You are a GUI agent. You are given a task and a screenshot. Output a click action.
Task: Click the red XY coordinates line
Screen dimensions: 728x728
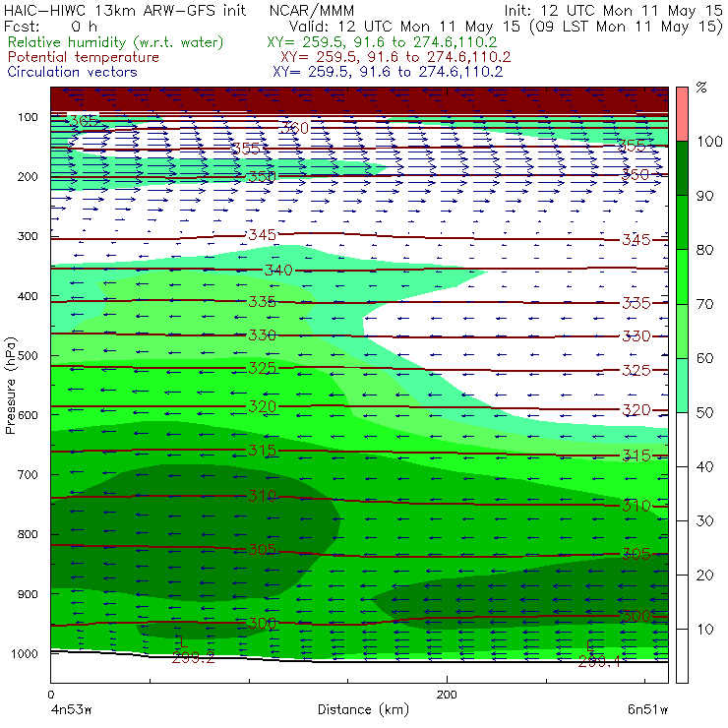point(395,57)
